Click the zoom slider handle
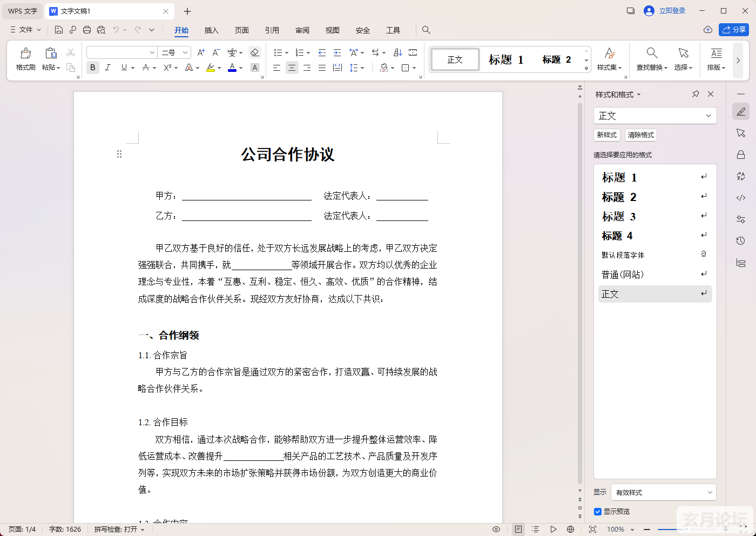The width and height of the screenshot is (756, 536). point(686,530)
